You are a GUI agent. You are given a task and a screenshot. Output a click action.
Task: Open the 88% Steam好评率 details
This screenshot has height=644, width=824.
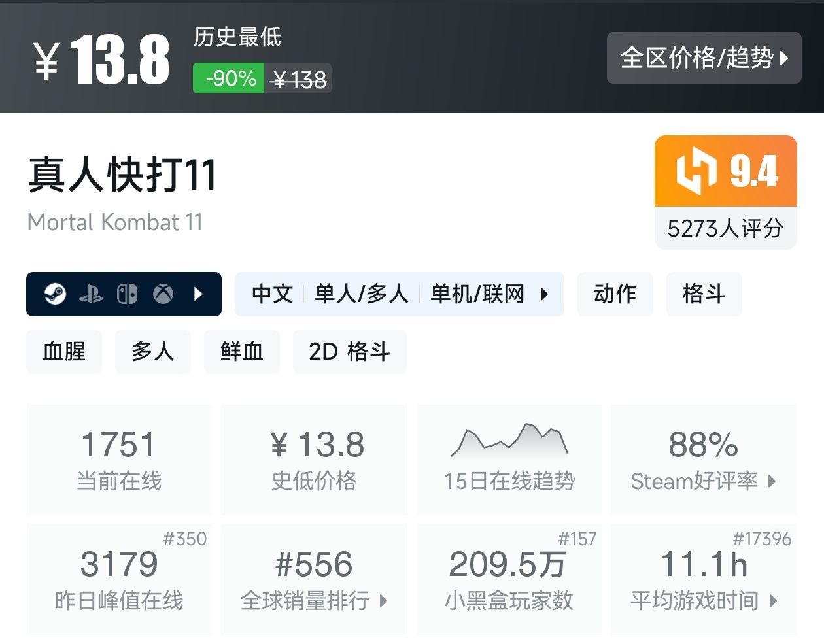(x=704, y=460)
